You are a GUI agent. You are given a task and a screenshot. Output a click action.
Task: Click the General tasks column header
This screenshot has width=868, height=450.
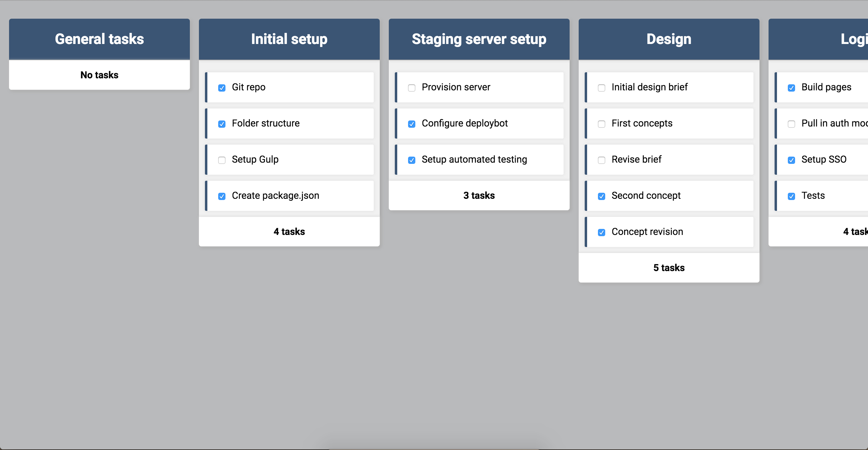[99, 39]
